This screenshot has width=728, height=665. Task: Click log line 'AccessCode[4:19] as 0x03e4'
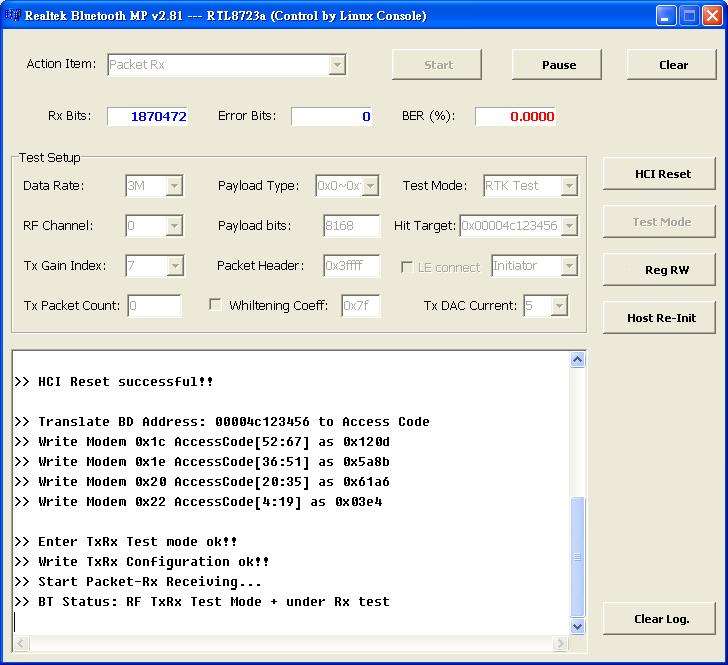pyautogui.click(x=198, y=502)
